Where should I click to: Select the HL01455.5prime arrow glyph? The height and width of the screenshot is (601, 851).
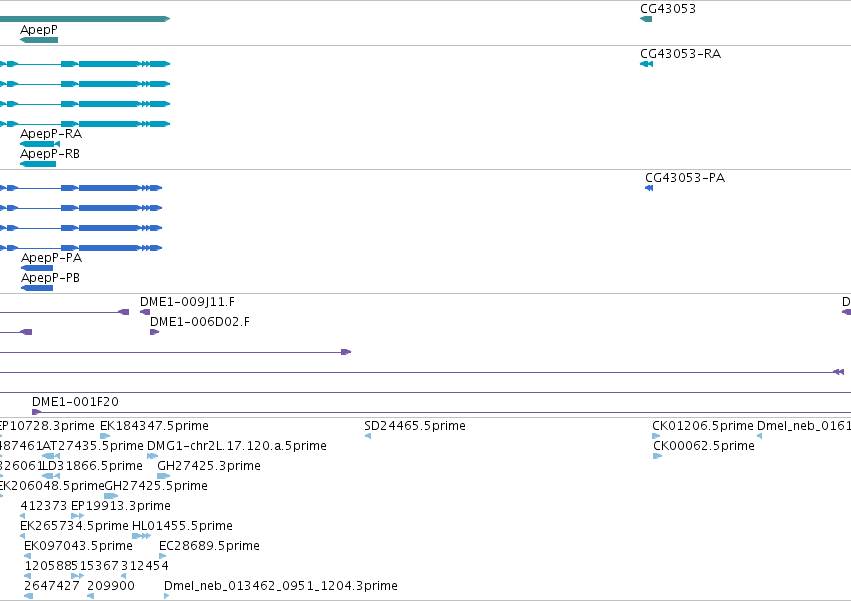coord(142,536)
